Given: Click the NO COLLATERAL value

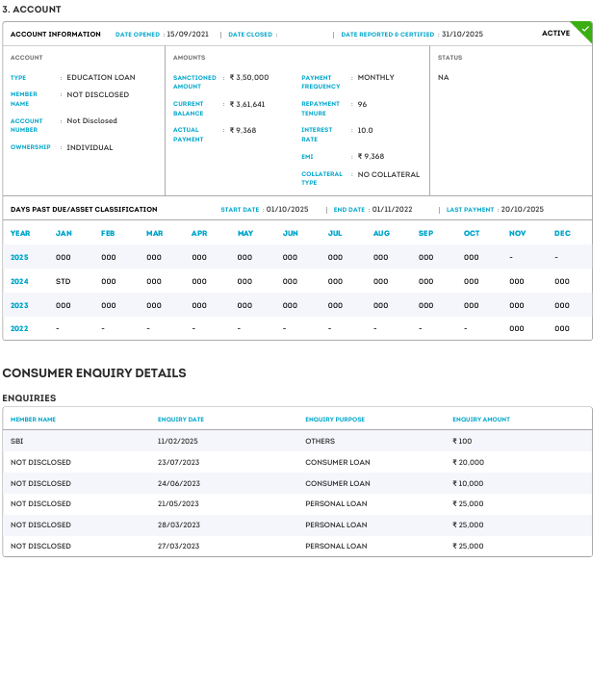Looking at the screenshot, I should 389,174.
